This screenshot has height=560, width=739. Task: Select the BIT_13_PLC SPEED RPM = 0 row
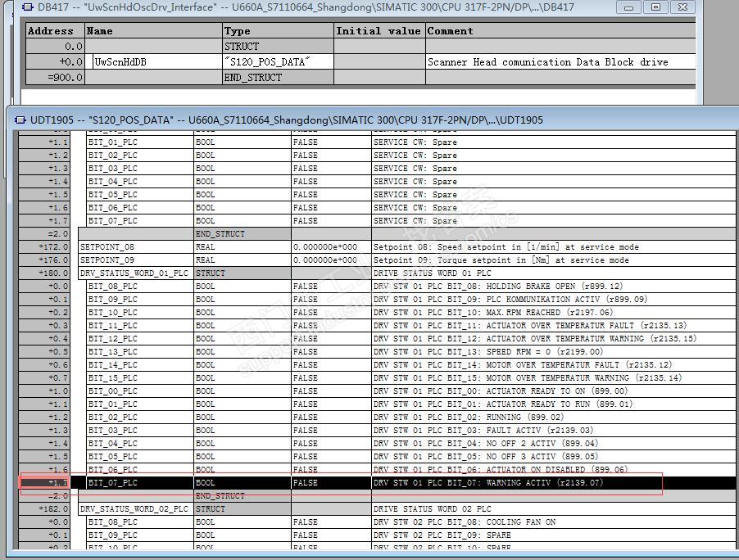tap(377, 352)
